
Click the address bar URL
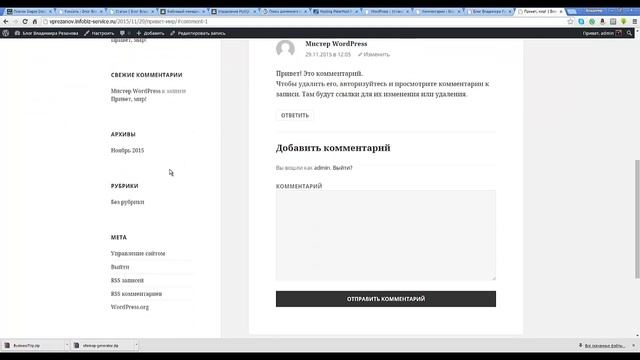pos(129,22)
